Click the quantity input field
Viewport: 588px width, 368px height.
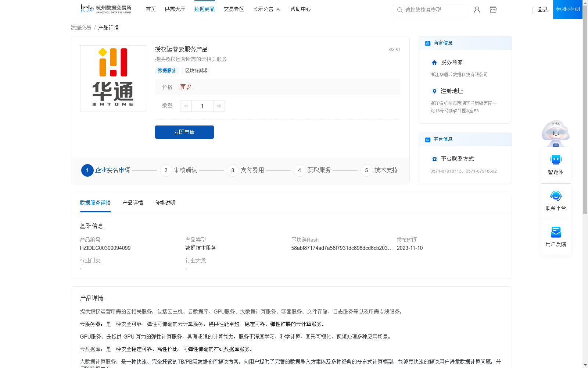202,106
